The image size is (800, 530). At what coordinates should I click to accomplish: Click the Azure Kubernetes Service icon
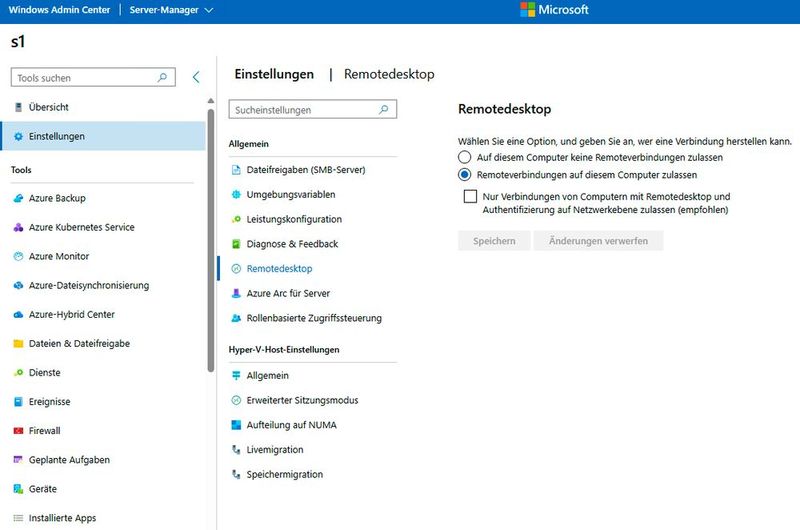18,227
